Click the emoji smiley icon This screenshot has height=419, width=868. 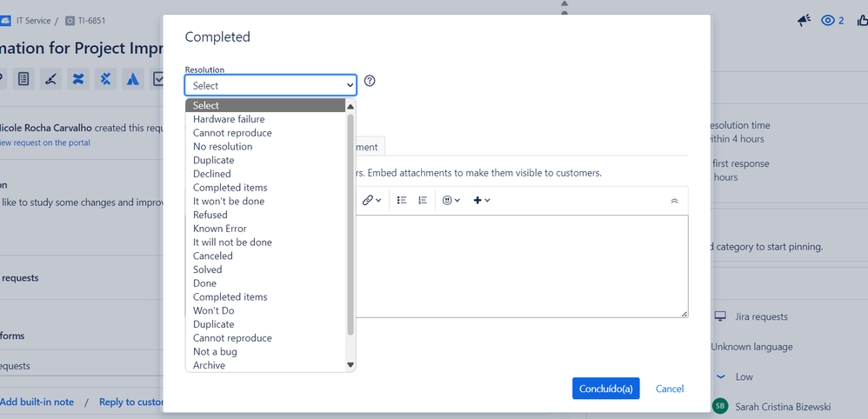(x=447, y=200)
